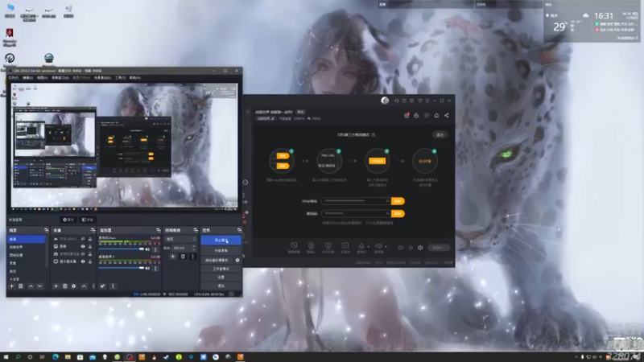Add a new scene in OBS Scenes panel
Viewport: 644px width, 362px height.
click(x=11, y=286)
